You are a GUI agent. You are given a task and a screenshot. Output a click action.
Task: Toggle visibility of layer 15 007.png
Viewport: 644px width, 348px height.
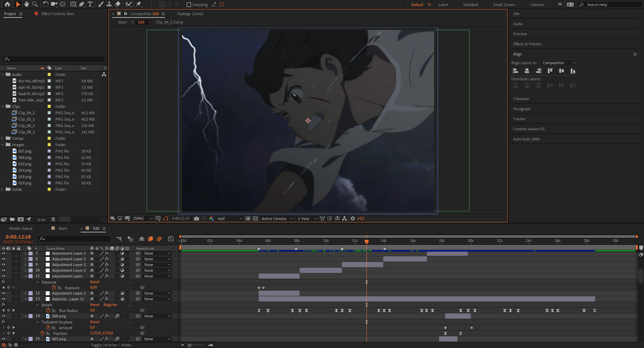pos(3,339)
